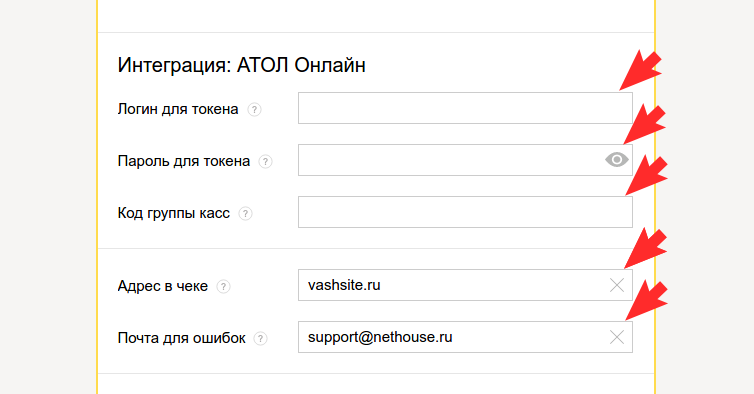Screen dimensions: 754x394
Task: Click red arrow pointing at login field
Action: 641,70
